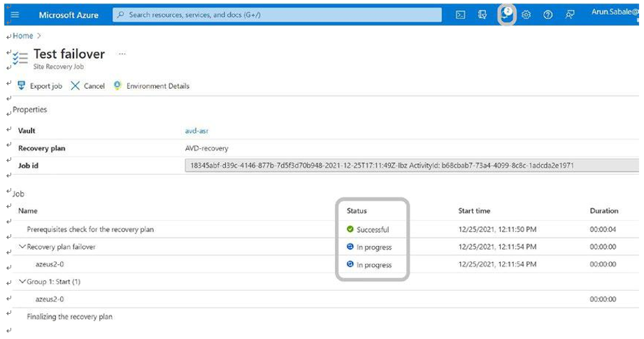644x339 pixels.
Task: Click the Test failover page title
Action: [69, 54]
